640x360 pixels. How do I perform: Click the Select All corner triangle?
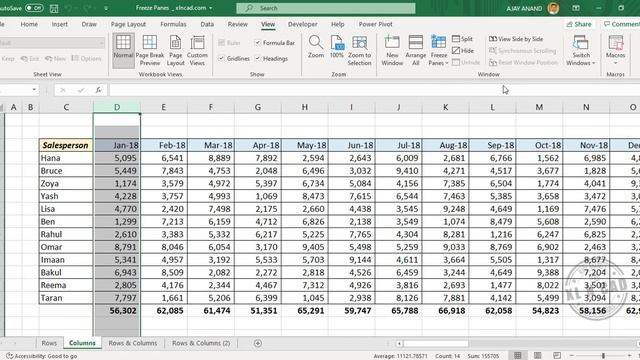(x=2, y=107)
